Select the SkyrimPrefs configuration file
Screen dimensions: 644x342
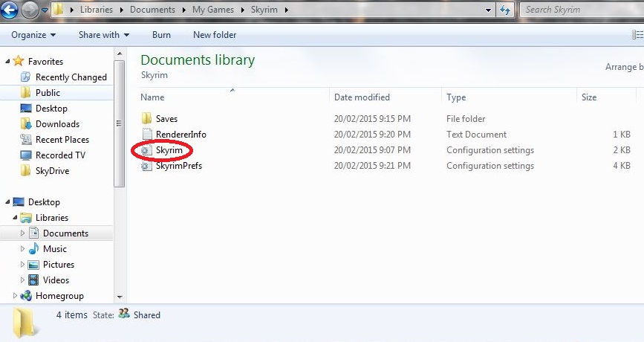click(x=179, y=166)
